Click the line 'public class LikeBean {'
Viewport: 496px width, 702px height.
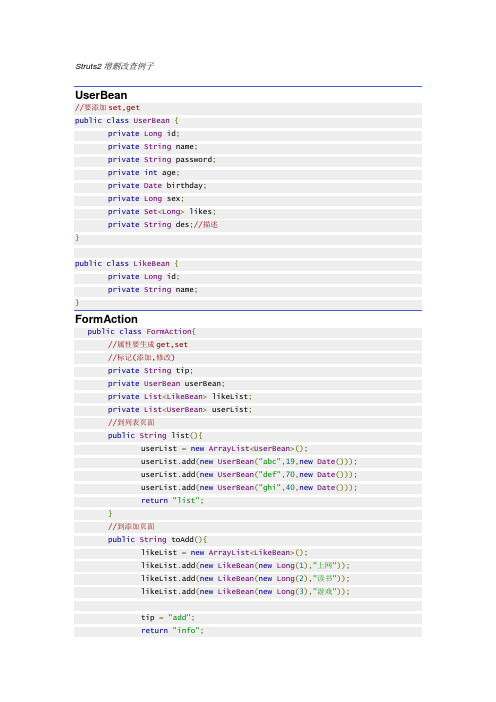tap(127, 263)
